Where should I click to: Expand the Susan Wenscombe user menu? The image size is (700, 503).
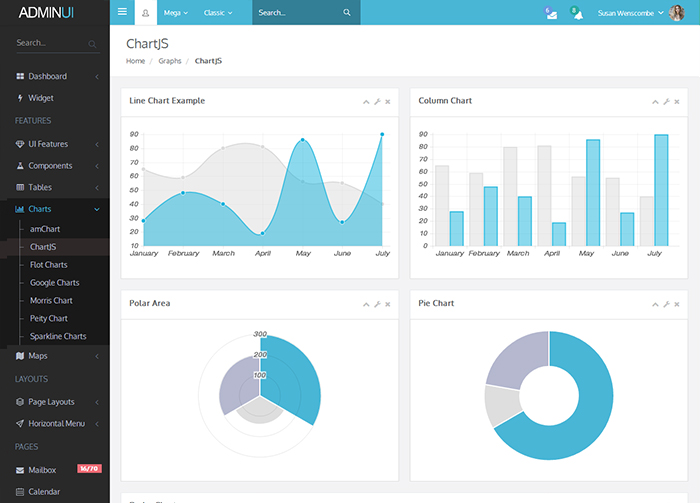coord(644,13)
